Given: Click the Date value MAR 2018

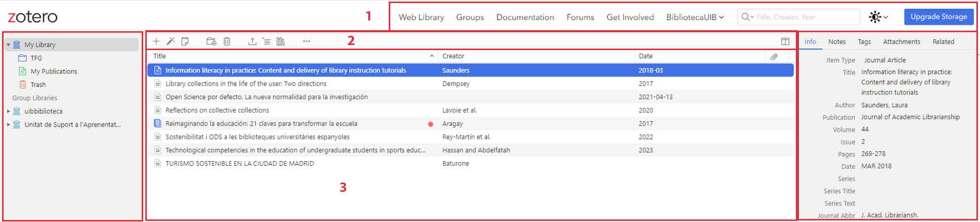Looking at the screenshot, I should pyautogui.click(x=876, y=166).
